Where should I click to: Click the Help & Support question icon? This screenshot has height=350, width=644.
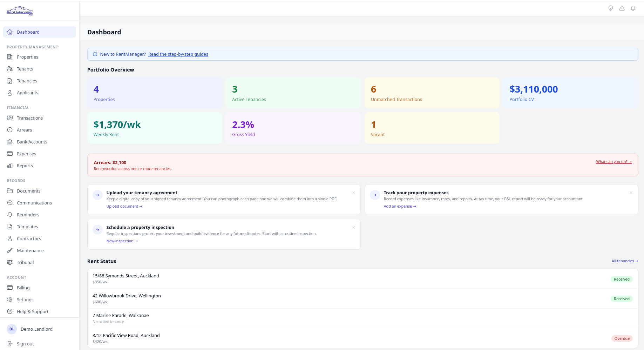click(x=10, y=311)
